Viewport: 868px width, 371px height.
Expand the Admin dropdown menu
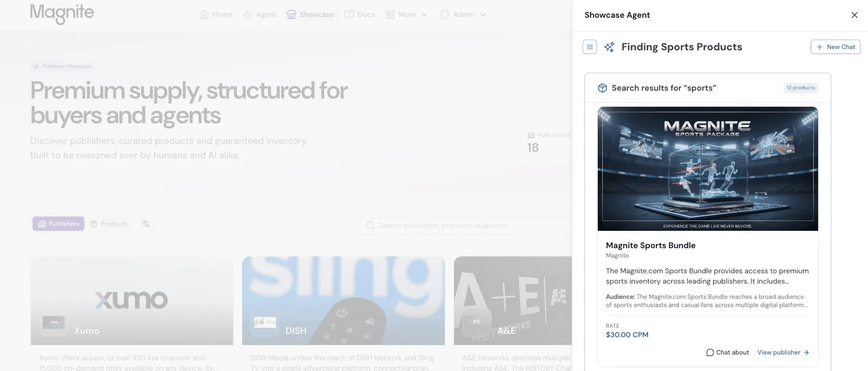pos(463,15)
